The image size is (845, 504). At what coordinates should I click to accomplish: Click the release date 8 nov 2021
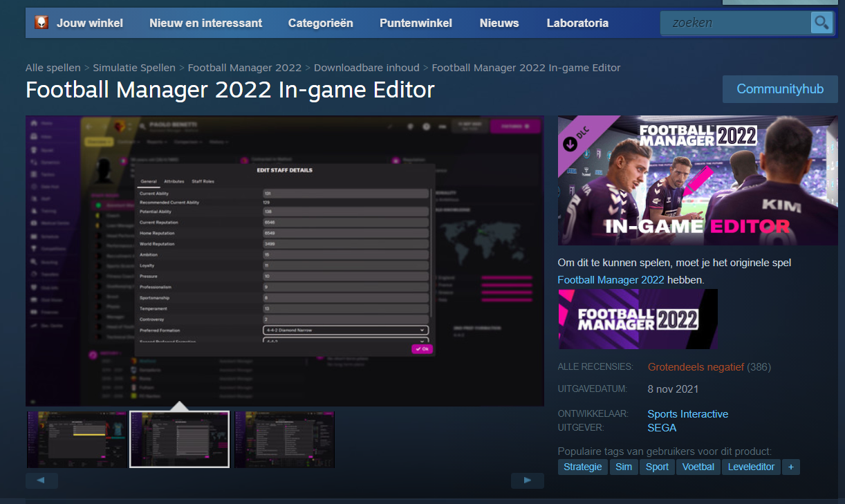point(673,389)
